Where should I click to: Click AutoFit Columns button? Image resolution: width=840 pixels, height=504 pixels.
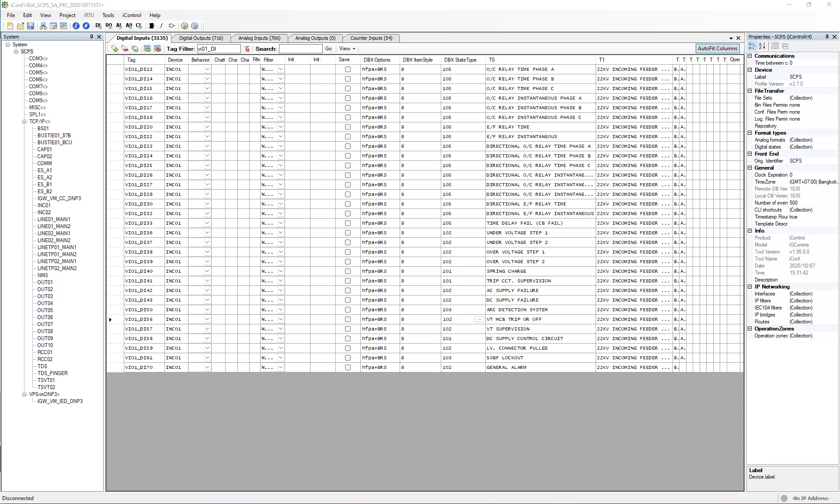pos(717,49)
